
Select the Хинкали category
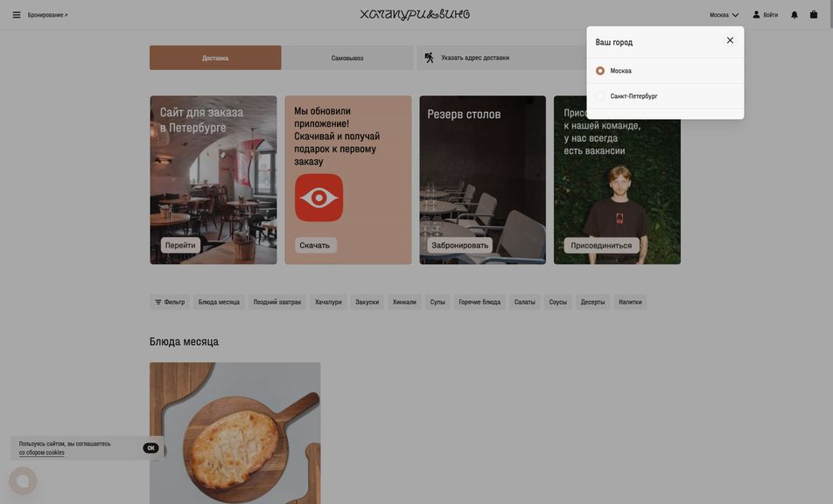(x=404, y=302)
